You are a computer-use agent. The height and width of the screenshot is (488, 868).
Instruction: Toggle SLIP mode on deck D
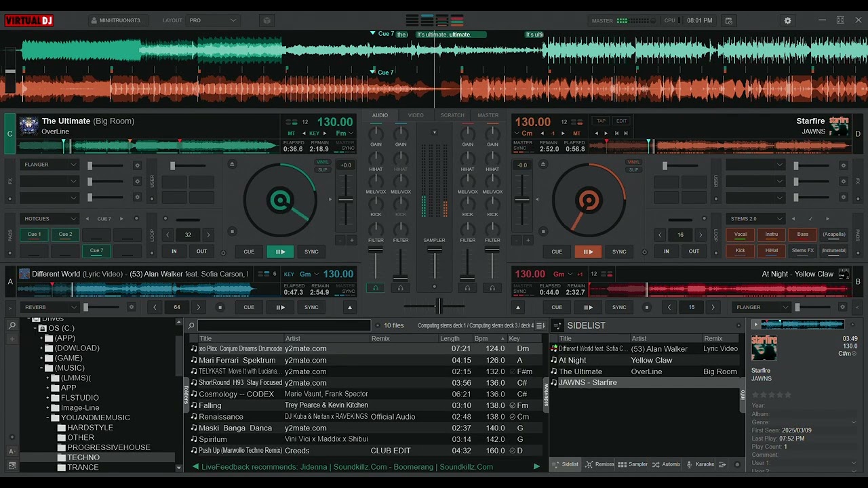(x=633, y=169)
